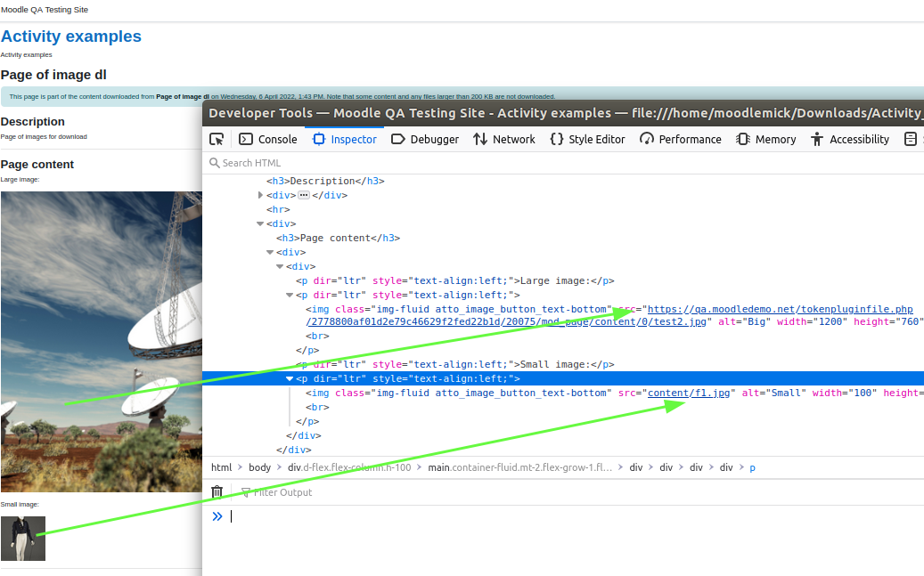Click the main.container-fluid breadcrumb
Image resolution: width=924 pixels, height=576 pixels.
tap(519, 467)
